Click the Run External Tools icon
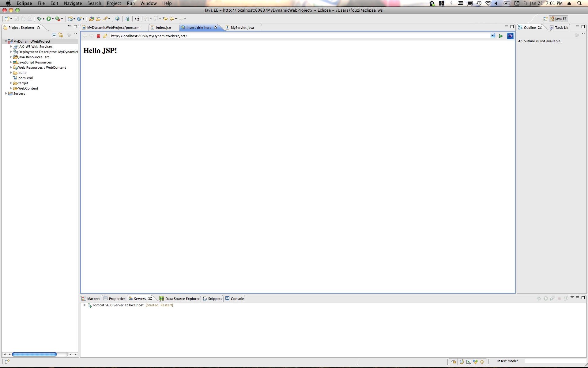Viewport: 588px width, 368px height. [x=58, y=19]
